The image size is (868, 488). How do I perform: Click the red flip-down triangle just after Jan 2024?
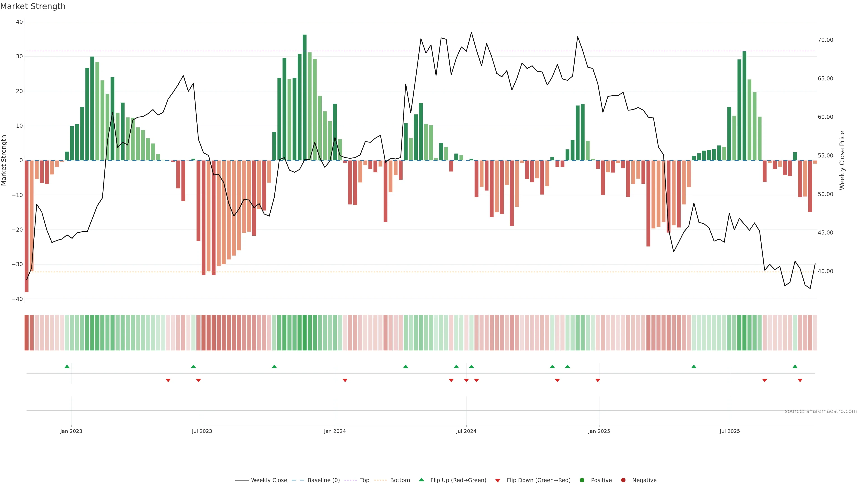click(345, 380)
